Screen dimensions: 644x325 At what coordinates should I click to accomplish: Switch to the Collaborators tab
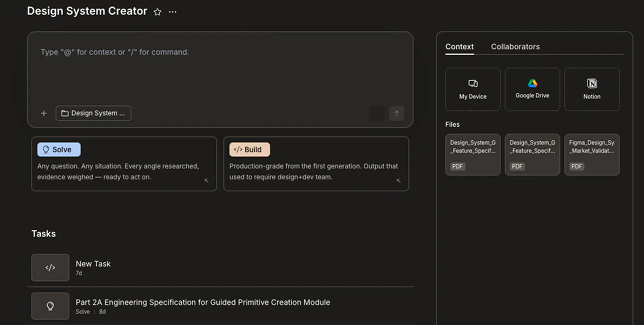click(515, 47)
